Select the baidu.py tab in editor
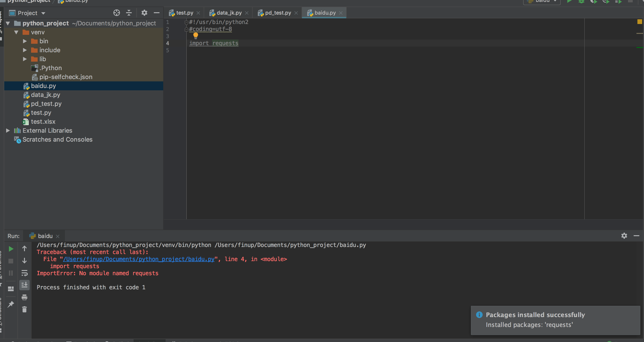Screen dimensions: 644x342 (x=325, y=12)
